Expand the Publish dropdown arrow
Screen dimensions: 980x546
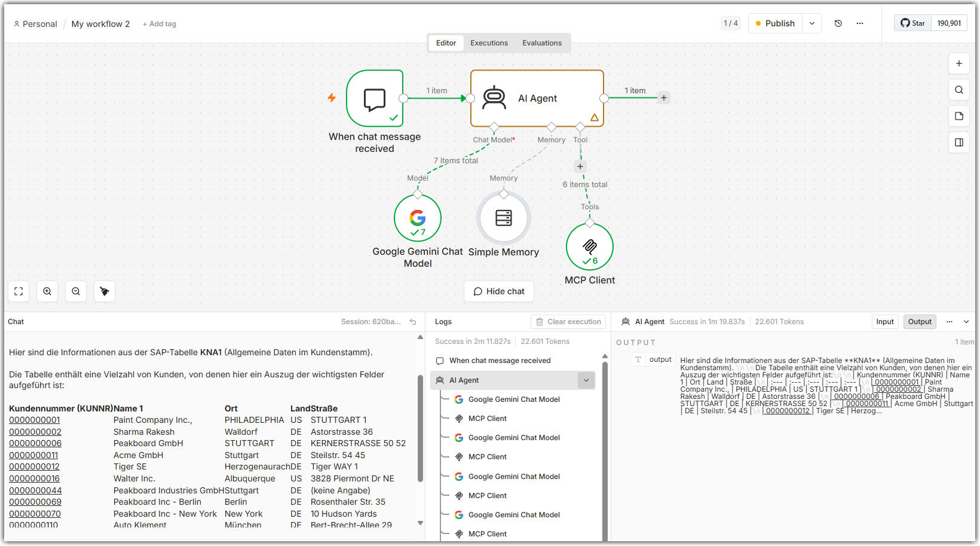pos(812,23)
